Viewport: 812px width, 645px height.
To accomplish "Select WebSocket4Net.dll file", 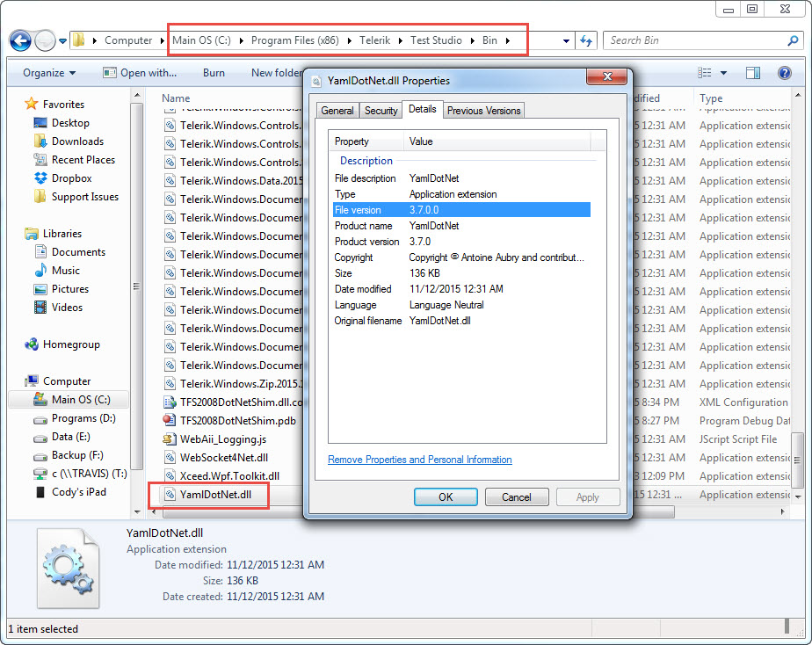I will coord(224,458).
